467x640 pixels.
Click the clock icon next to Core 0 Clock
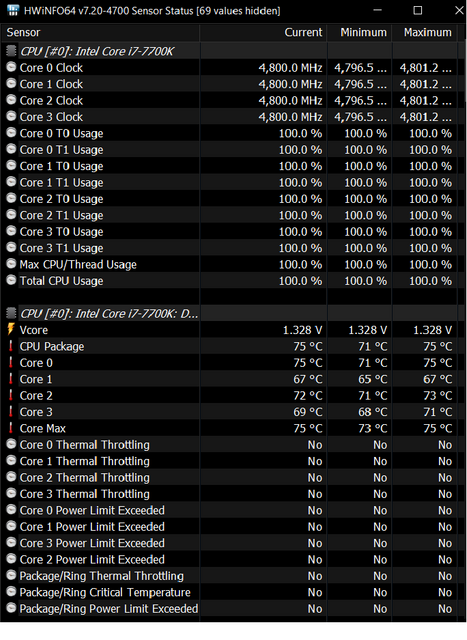click(11, 67)
